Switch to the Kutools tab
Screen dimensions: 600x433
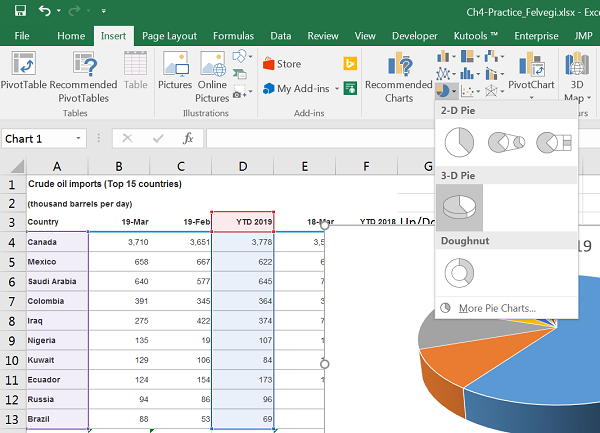point(476,36)
